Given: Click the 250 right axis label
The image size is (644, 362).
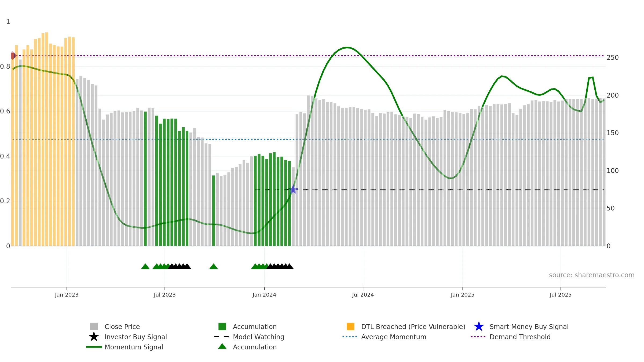Looking at the screenshot, I should (613, 58).
